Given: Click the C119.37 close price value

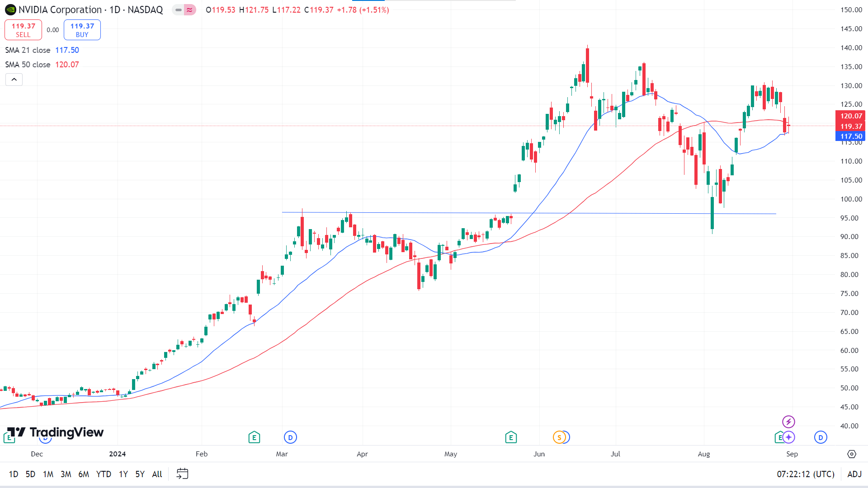Looking at the screenshot, I should (319, 10).
